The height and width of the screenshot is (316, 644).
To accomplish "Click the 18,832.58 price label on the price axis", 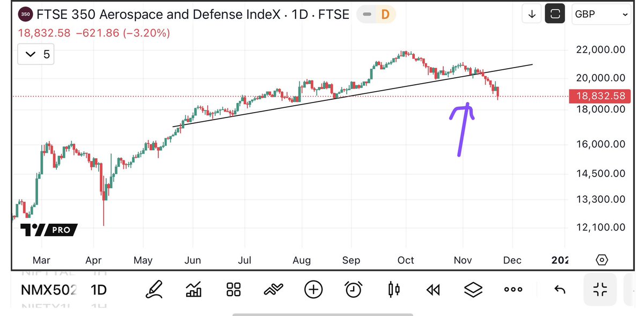I will (601, 97).
